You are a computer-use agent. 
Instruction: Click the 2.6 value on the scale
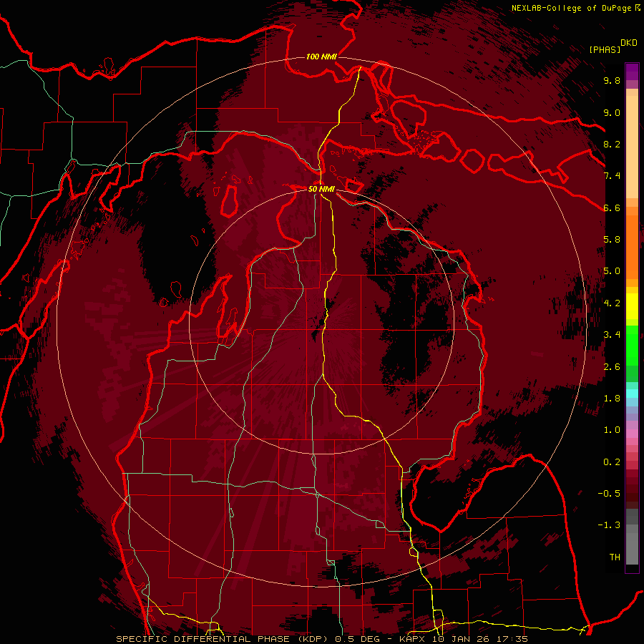(x=612, y=367)
